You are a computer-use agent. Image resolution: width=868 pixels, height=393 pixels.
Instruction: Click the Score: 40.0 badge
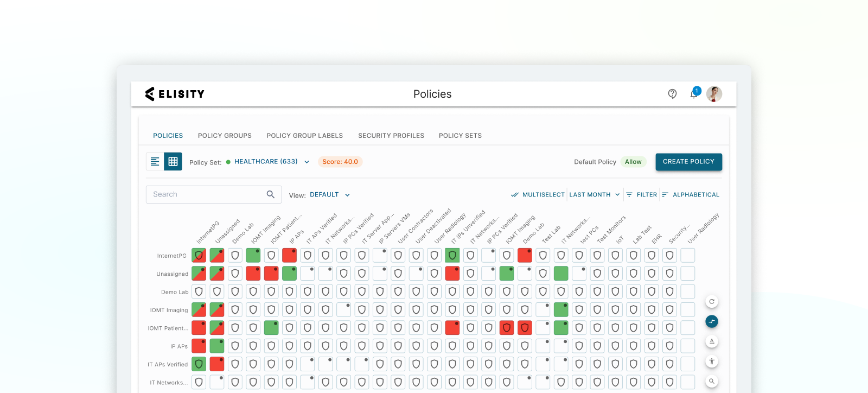point(340,162)
